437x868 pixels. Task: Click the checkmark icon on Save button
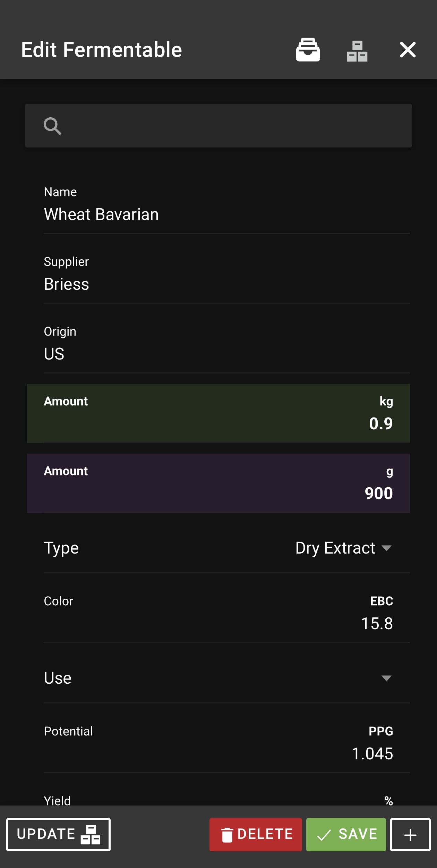coord(324,835)
